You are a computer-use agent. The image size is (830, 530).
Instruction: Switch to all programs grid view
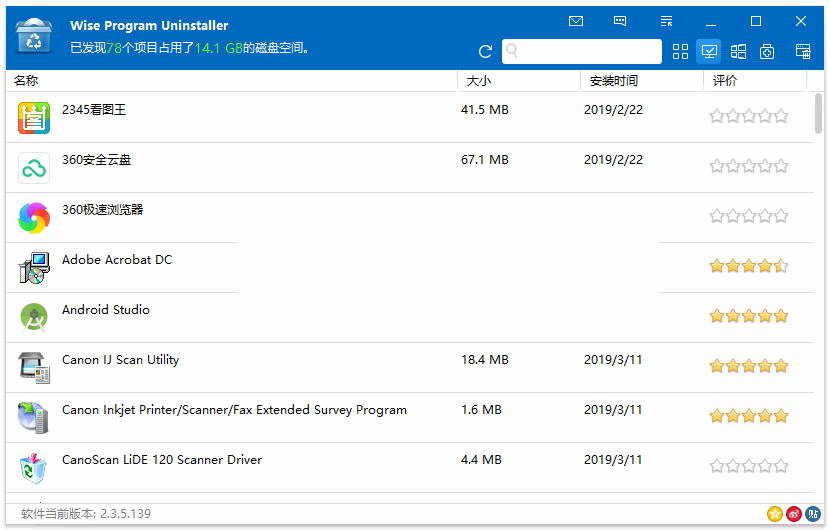point(681,52)
